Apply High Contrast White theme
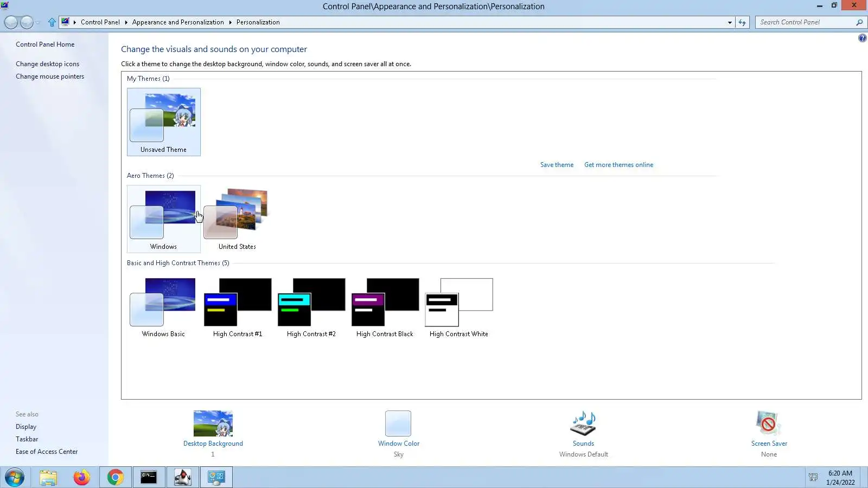Viewport: 868px width, 488px height. [x=459, y=307]
